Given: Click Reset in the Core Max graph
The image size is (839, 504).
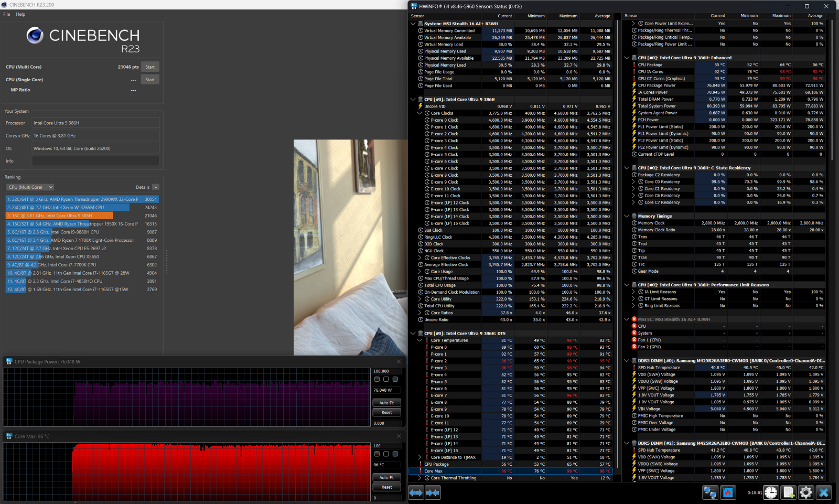Looking at the screenshot, I should click(387, 487).
